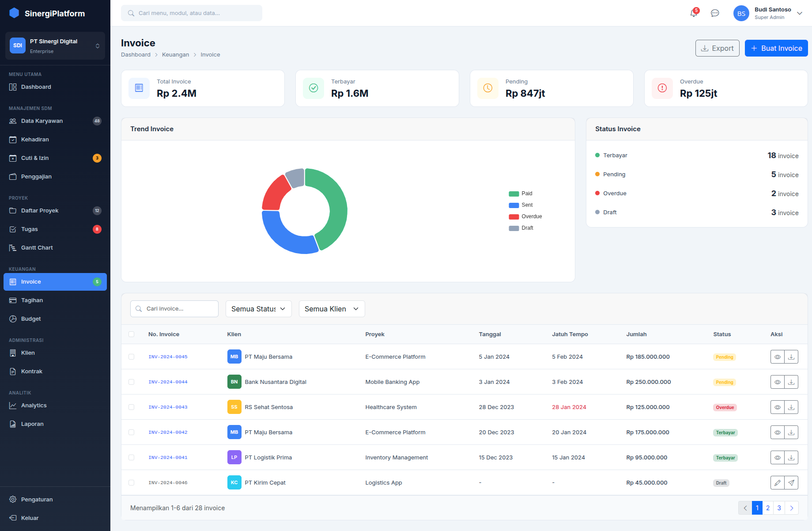Image resolution: width=812 pixels, height=531 pixels.
Task: Edit draft invoice INV-2024-0046 with pencil icon
Action: (x=778, y=483)
